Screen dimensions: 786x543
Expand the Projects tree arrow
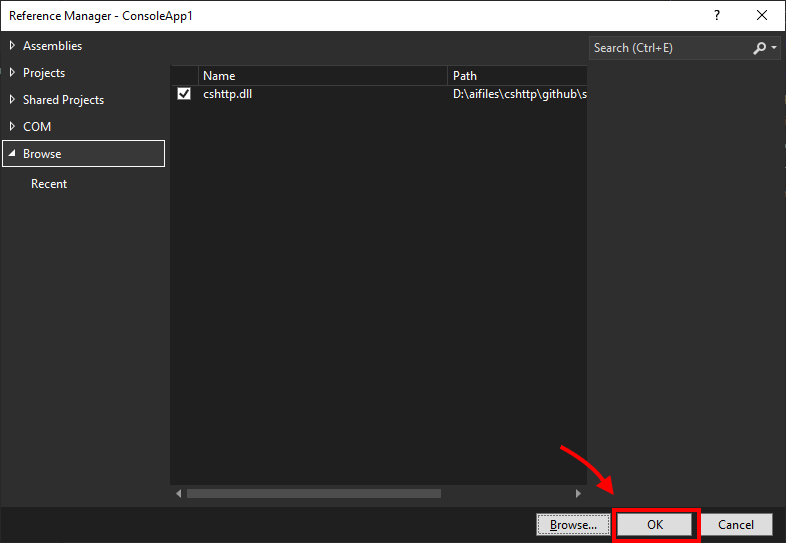point(12,73)
